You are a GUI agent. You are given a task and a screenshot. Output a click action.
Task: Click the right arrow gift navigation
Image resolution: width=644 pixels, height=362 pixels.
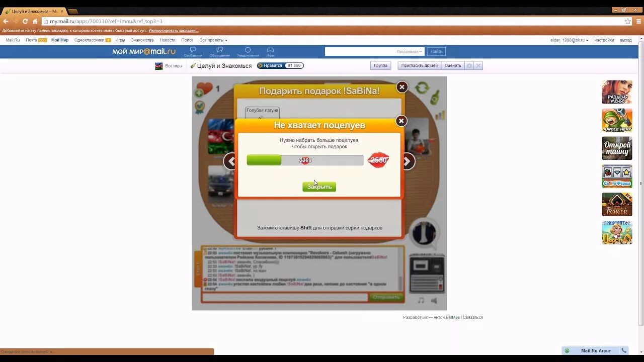(x=408, y=161)
